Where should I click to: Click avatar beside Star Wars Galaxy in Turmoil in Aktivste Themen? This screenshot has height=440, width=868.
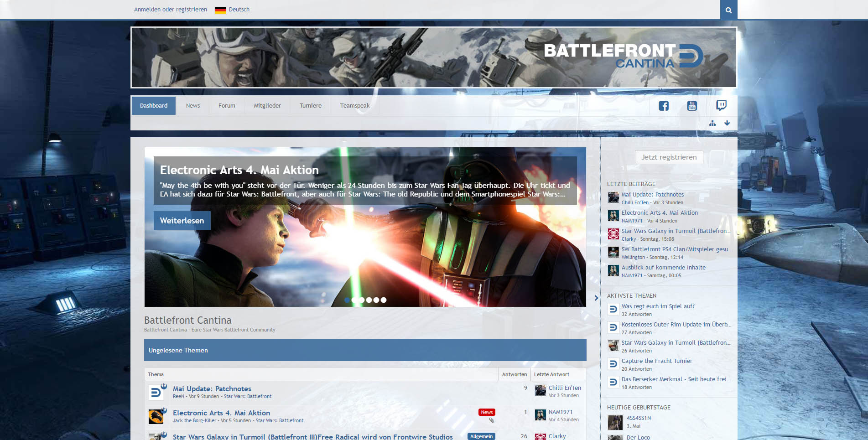[x=613, y=346]
